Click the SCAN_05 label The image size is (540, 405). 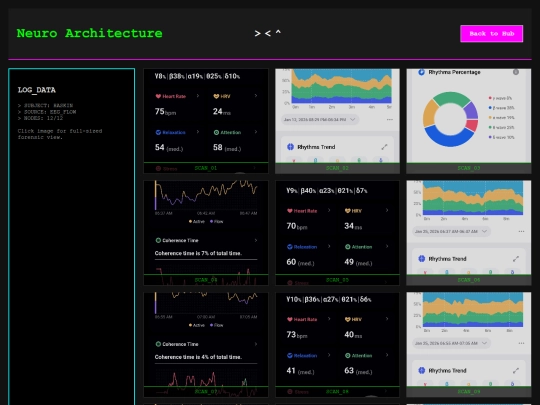337,280
